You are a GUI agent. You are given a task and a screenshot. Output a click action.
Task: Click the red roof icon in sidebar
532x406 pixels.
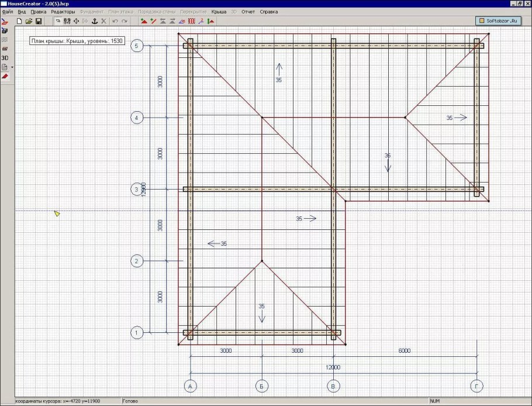click(5, 76)
